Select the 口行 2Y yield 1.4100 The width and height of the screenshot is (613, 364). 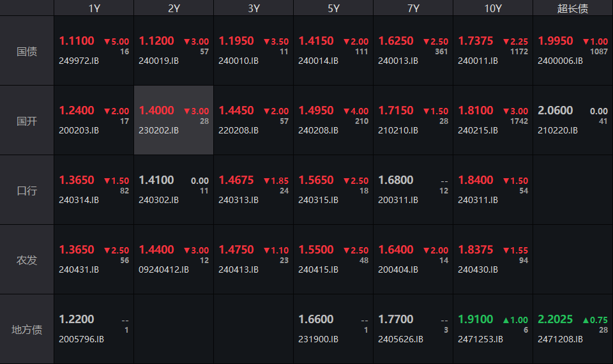(156, 180)
